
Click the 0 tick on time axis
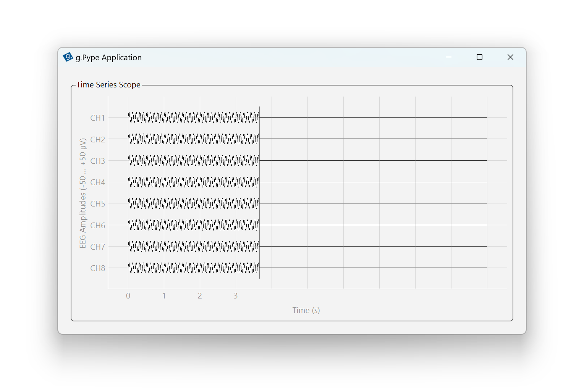point(128,296)
